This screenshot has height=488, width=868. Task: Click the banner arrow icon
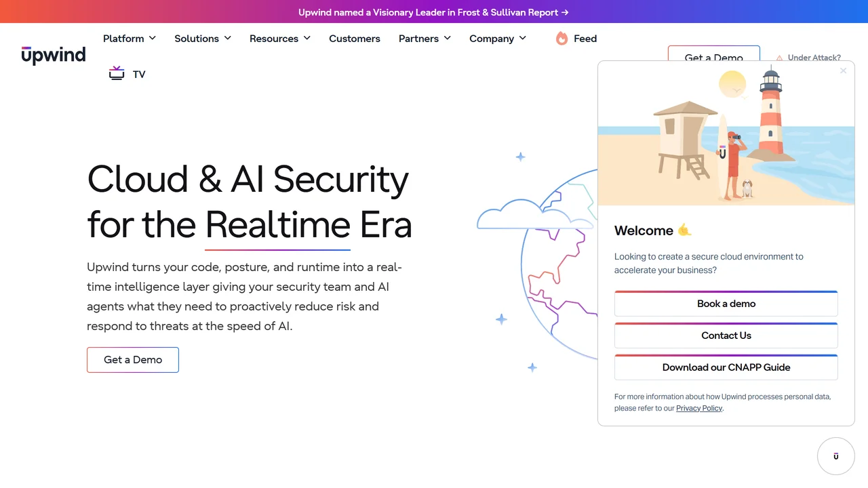pos(566,12)
